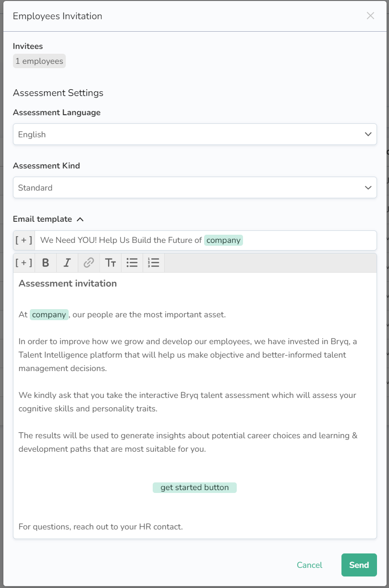Image resolution: width=389 pixels, height=588 pixels.
Task: Click the "get started button" placeholder
Action: pyautogui.click(x=194, y=488)
